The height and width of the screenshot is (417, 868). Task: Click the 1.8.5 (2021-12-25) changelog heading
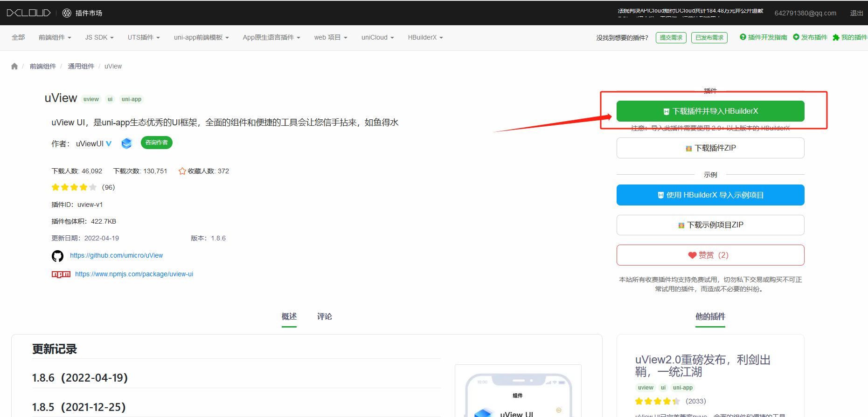tap(79, 407)
